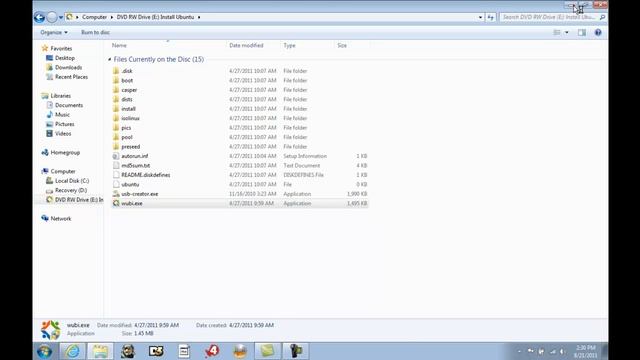Open Downloads under Favorites

(68, 67)
